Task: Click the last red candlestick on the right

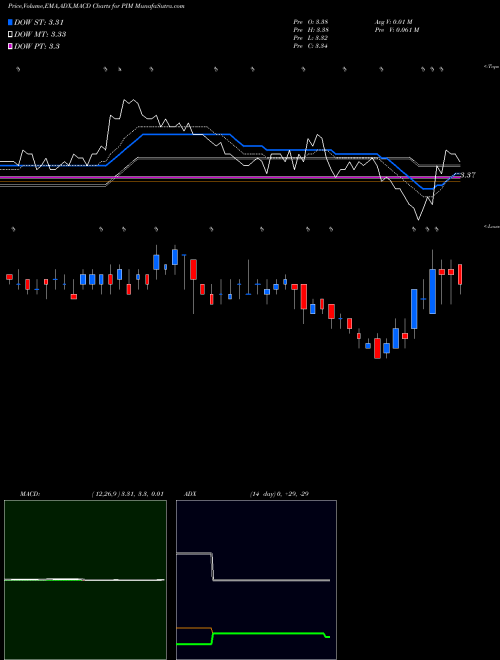Action: click(460, 274)
